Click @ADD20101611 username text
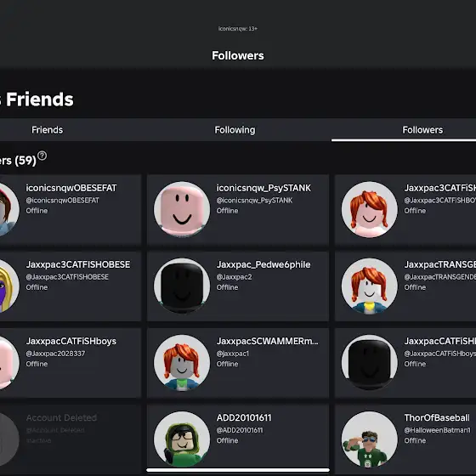The width and height of the screenshot is (476, 476). [240, 430]
